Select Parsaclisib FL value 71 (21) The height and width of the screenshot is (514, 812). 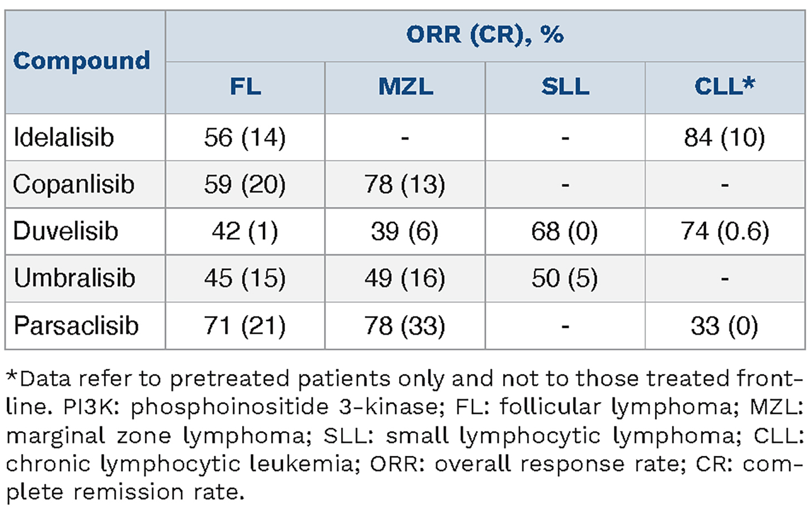[x=245, y=325]
